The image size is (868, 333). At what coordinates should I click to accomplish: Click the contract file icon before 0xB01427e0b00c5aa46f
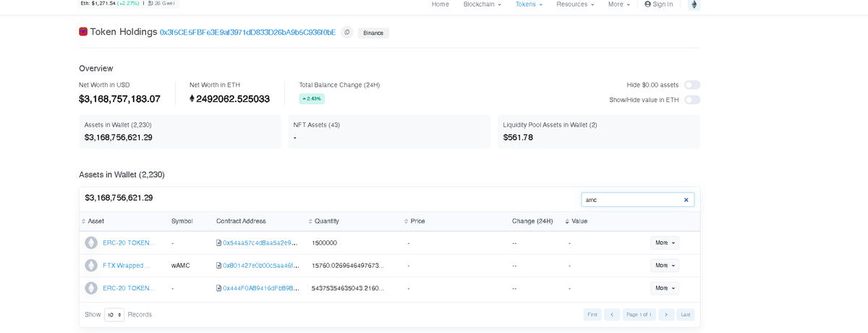(219, 266)
